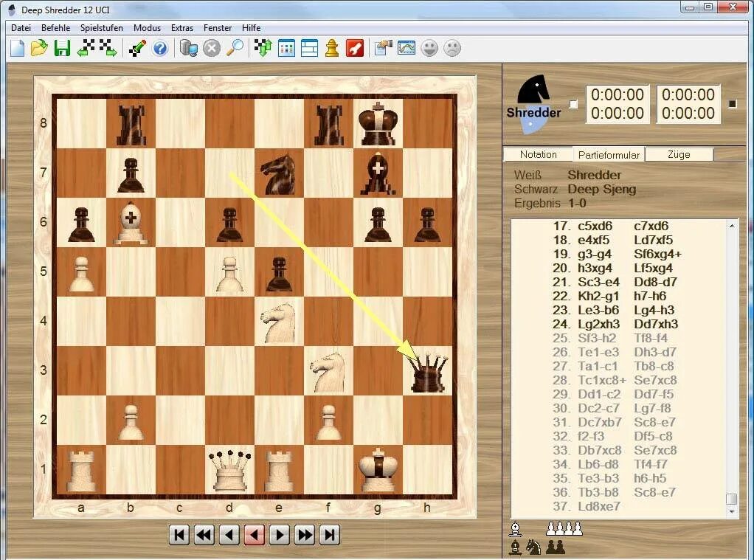The width and height of the screenshot is (754, 560).
Task: Open settings with red wrench icon
Action: click(355, 48)
